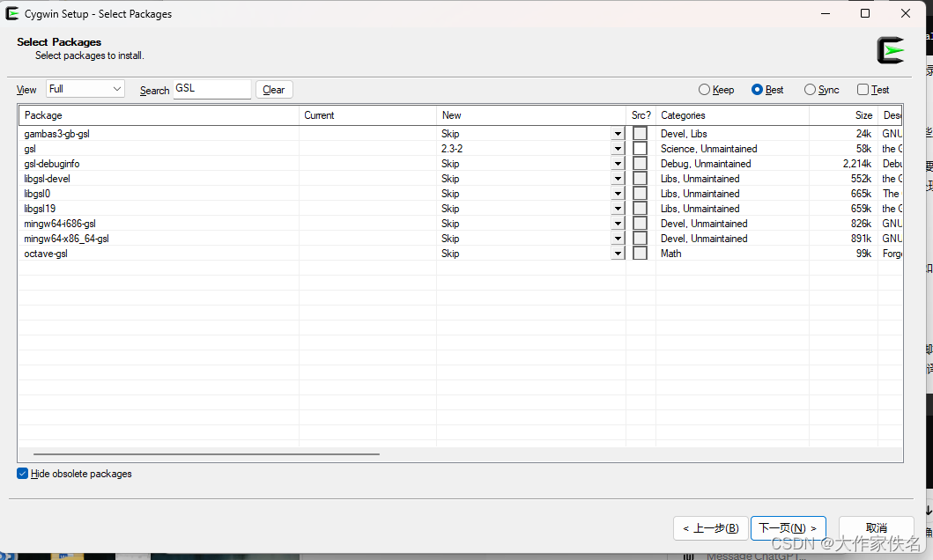Open version dropdown for octave-gsl

pos(618,254)
